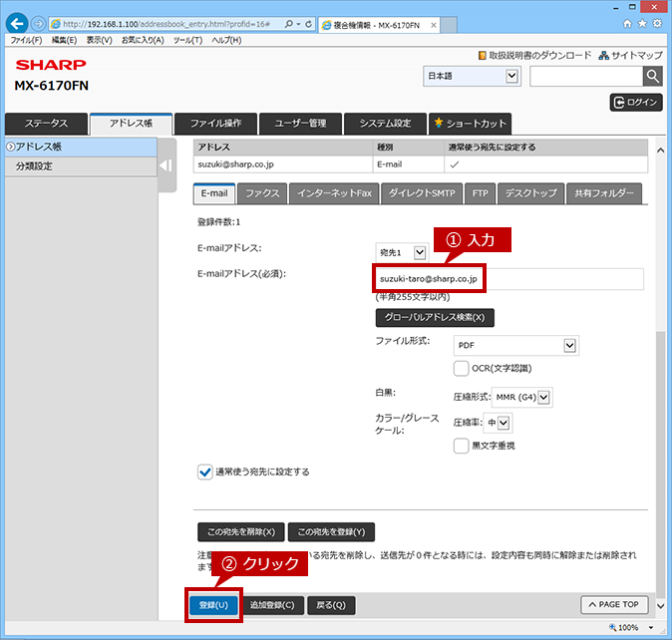This screenshot has width=672, height=640.
Task: Open 取扱説明書のダウンロード link
Action: [x=534, y=55]
